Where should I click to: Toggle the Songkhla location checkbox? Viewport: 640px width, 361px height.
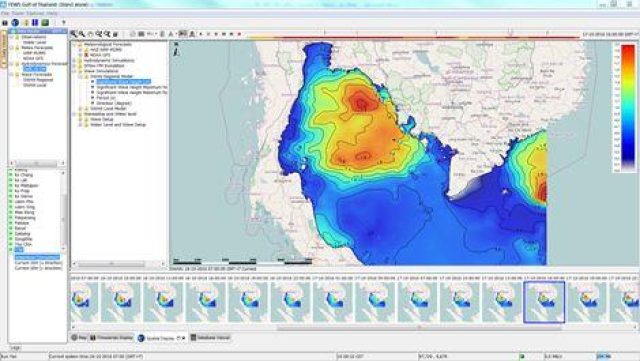[11, 239]
